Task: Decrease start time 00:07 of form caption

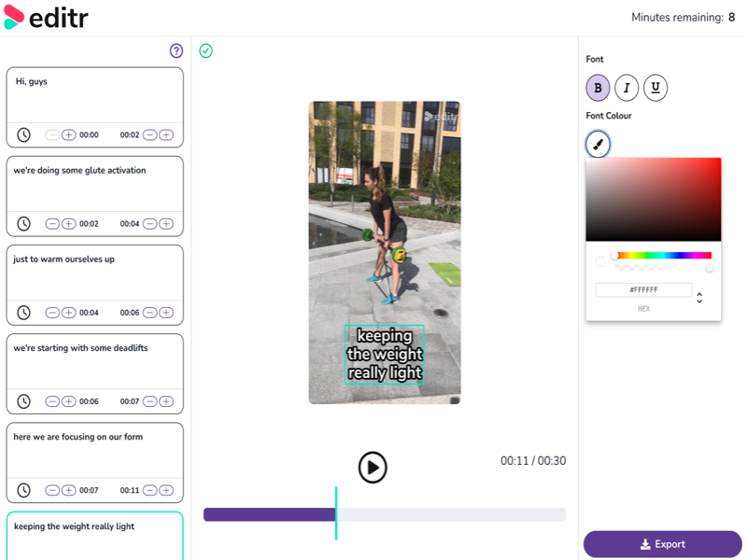Action: point(52,490)
